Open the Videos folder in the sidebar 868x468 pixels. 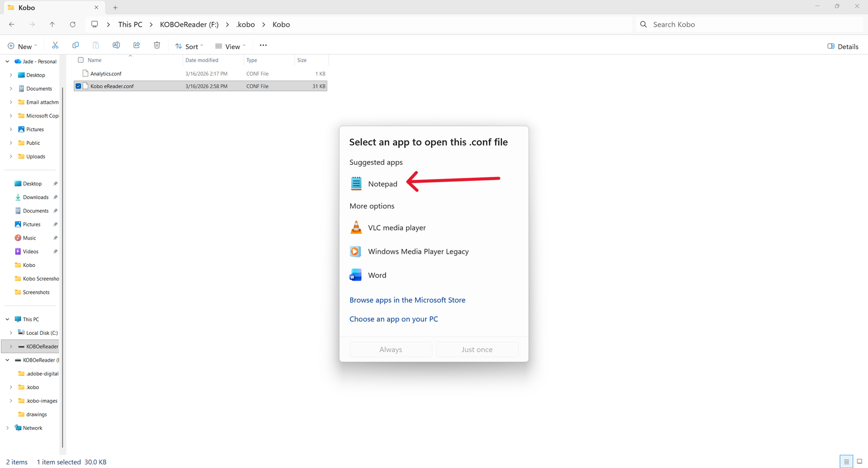pos(31,252)
